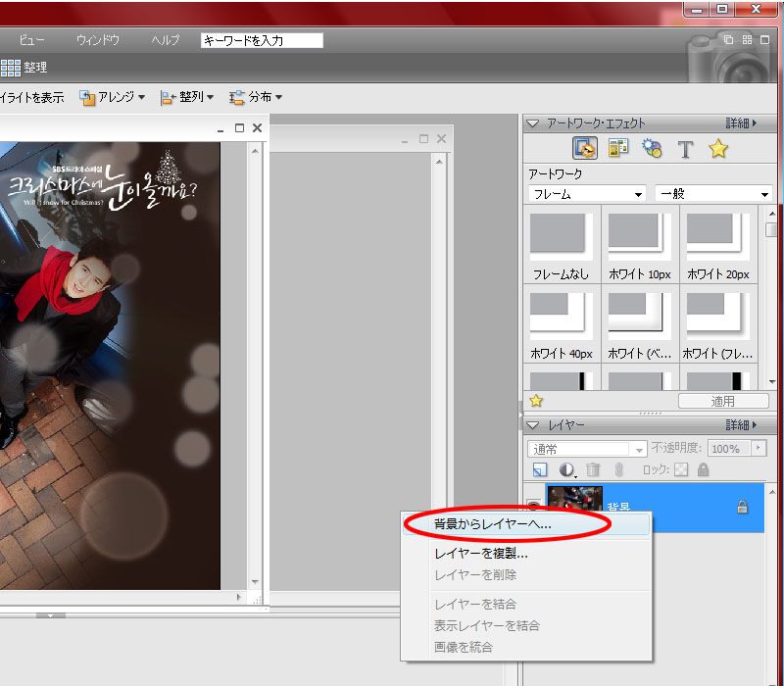
Task: Close the background empty document window
Action: 442,138
